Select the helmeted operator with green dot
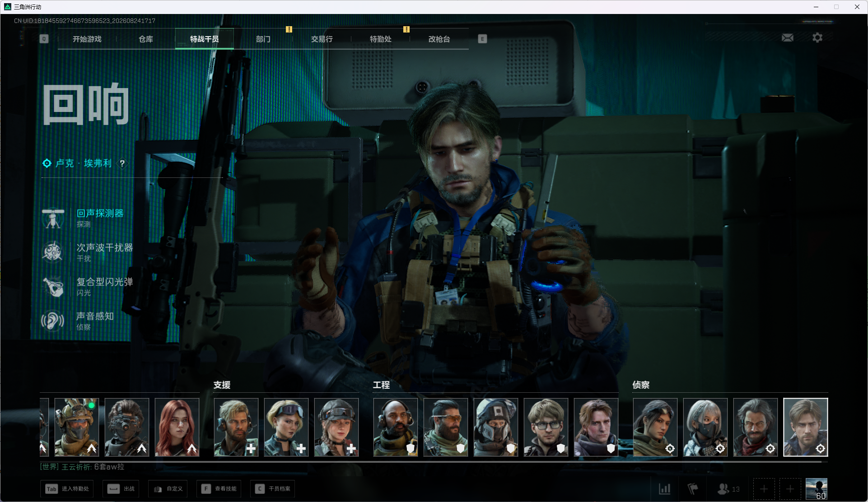This screenshot has height=502, width=868. (77, 427)
